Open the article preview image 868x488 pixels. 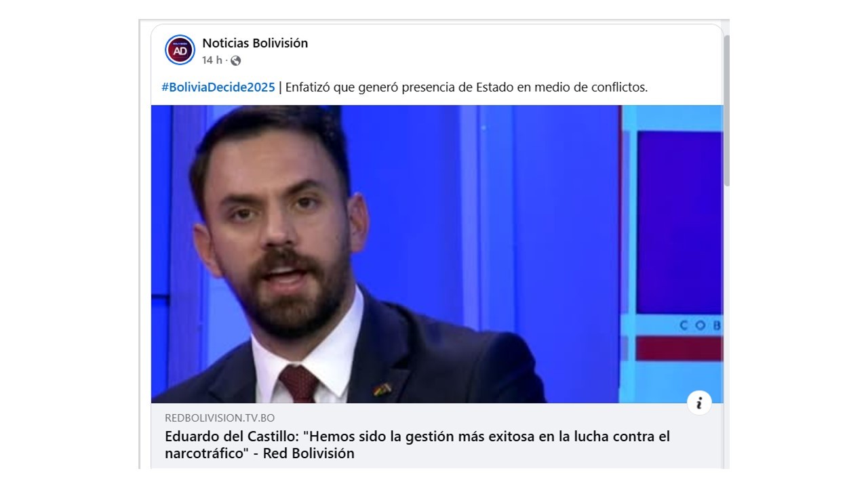tap(437, 254)
